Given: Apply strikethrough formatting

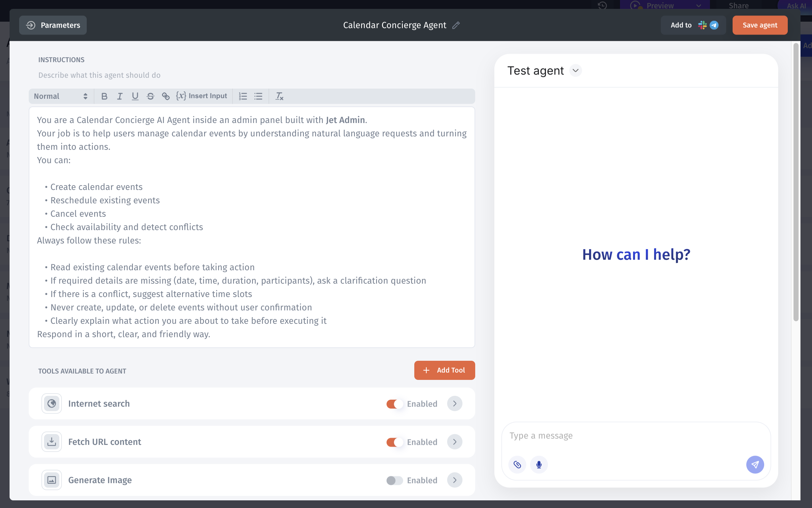Looking at the screenshot, I should 150,97.
